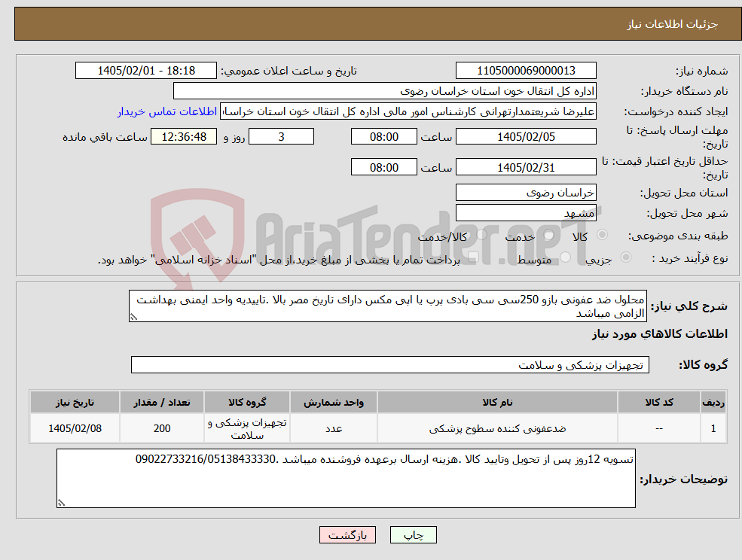Click the general need description text area
The width and height of the screenshot is (742, 560).
pos(387,306)
